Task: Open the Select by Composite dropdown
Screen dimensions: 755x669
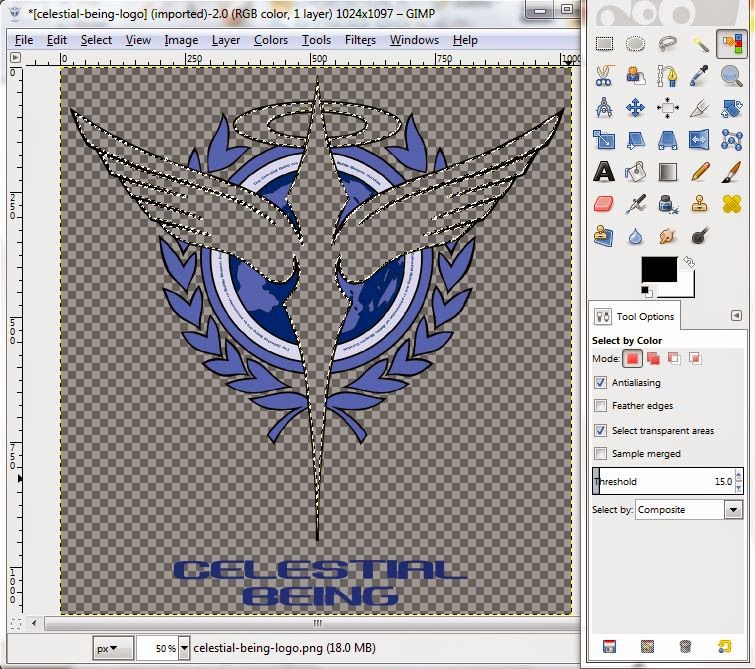Action: [x=690, y=510]
